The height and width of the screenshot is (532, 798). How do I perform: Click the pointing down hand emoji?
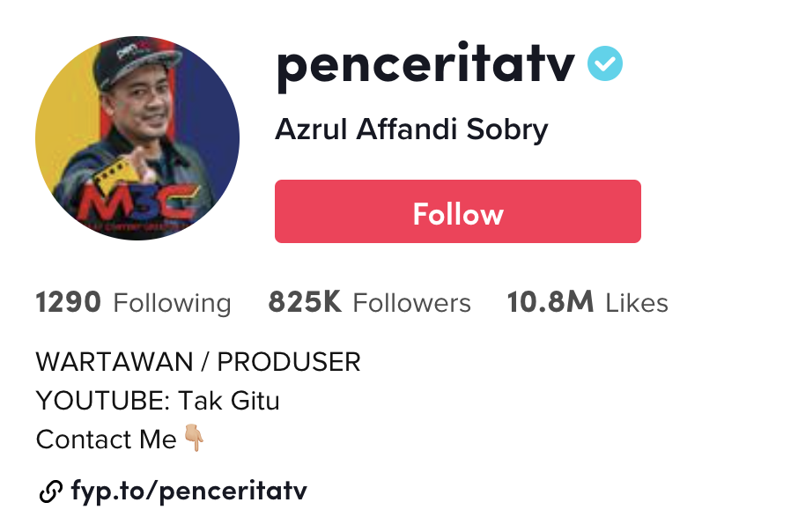tap(194, 438)
